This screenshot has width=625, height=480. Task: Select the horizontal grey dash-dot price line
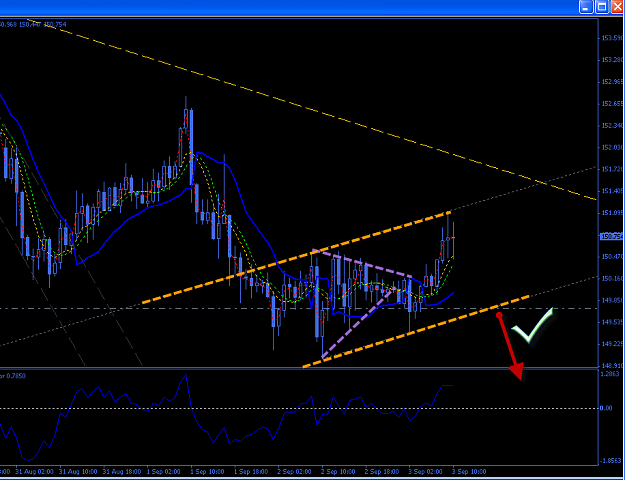pyautogui.click(x=255, y=309)
